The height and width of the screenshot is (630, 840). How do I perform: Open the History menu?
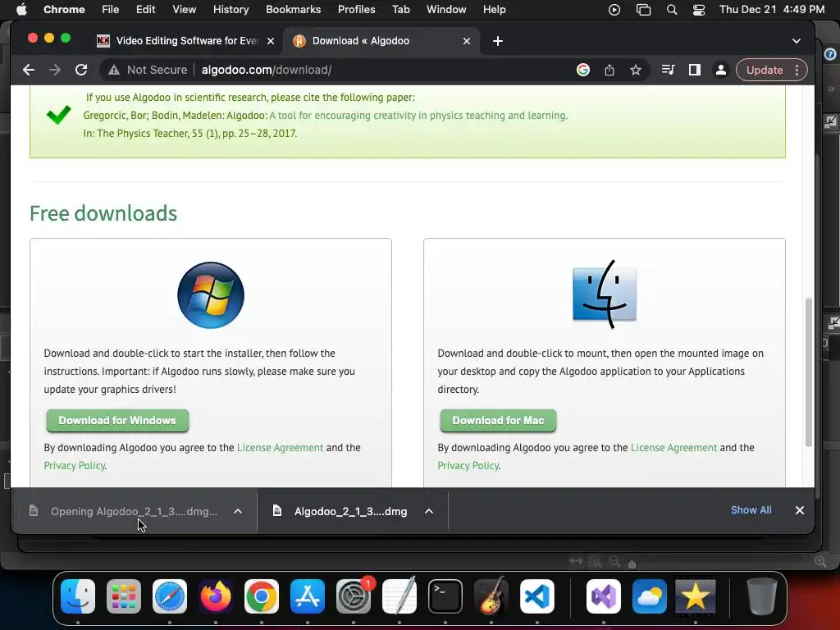pyautogui.click(x=231, y=9)
